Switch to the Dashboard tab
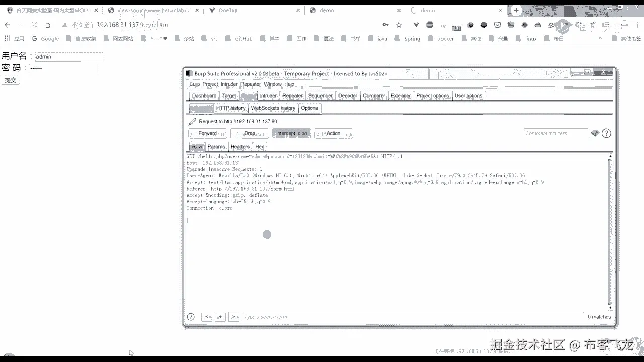 [204, 96]
